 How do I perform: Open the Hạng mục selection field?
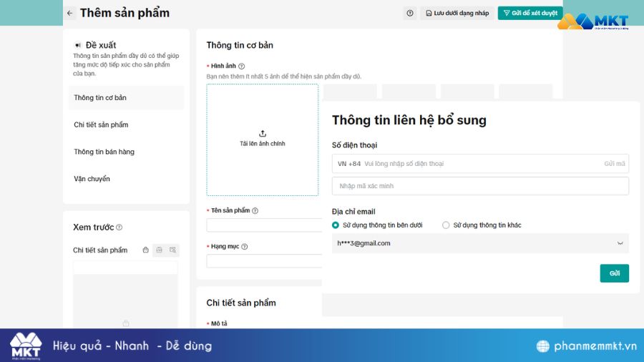265,261
